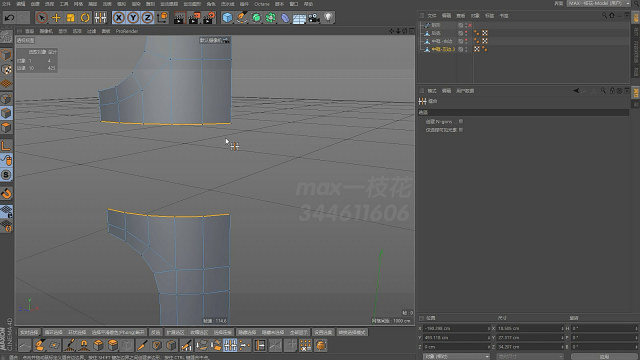Select the Move tool cross icon
Image resolution: width=640 pixels, height=360 pixels.
pyautogui.click(x=56, y=18)
